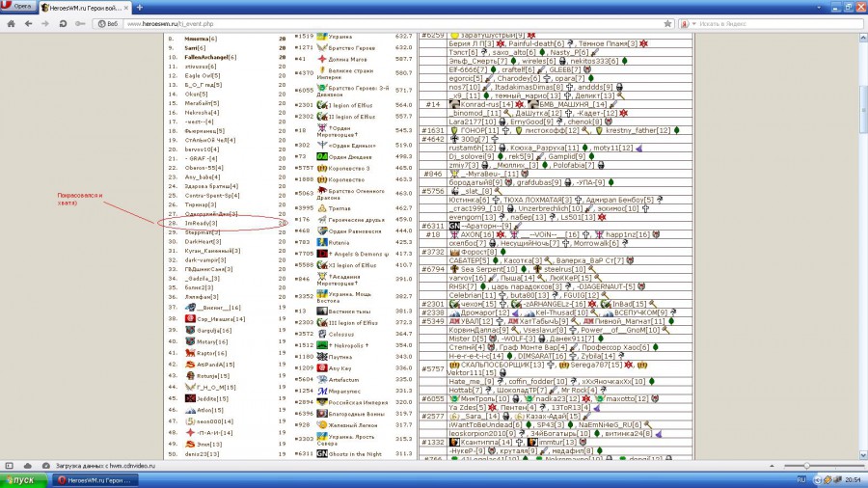Click the Орден Джедаев green clan icon
This screenshot has height=488, width=868.
click(x=321, y=156)
